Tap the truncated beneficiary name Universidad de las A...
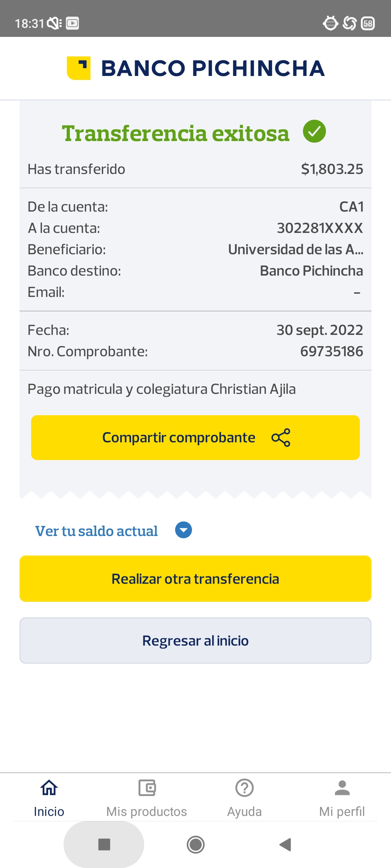 click(295, 250)
